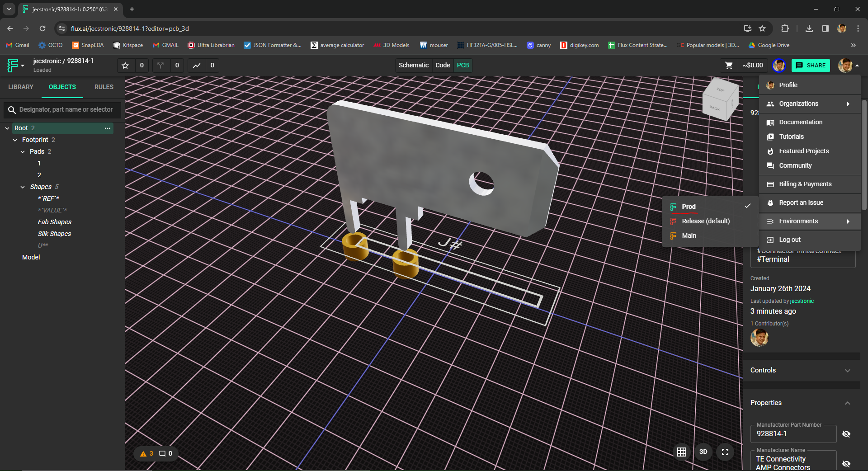This screenshot has height=471, width=868.
Task: Select the Release (default) environment
Action: pyautogui.click(x=710, y=221)
